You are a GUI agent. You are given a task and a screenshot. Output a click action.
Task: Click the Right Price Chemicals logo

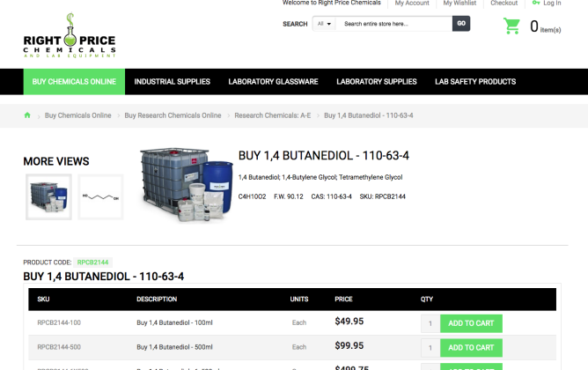pos(70,35)
